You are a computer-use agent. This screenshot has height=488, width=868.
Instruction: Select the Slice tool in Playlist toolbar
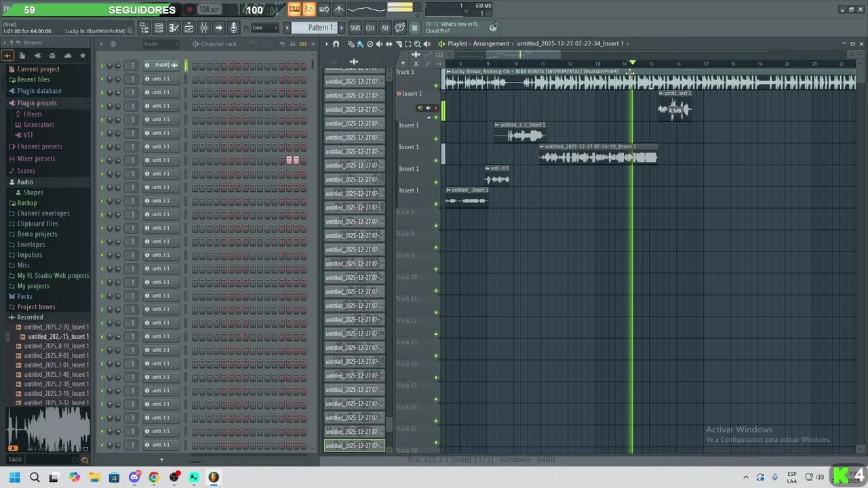[x=398, y=44]
